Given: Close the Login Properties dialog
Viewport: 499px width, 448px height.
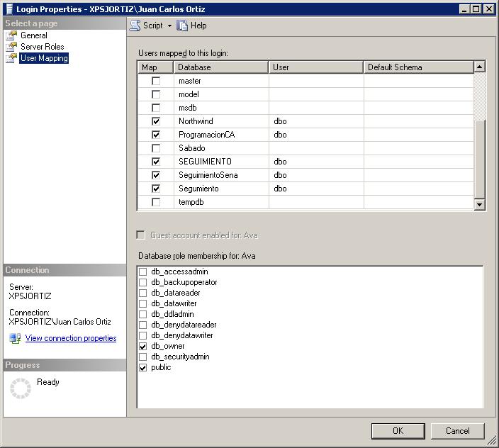Looking at the screenshot, I should pyautogui.click(x=489, y=9).
